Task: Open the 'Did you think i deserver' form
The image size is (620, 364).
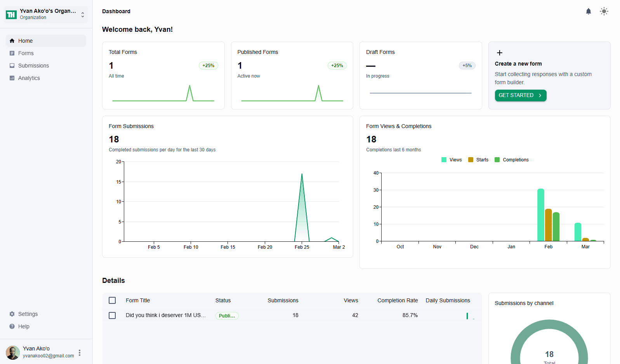Action: [x=165, y=315]
